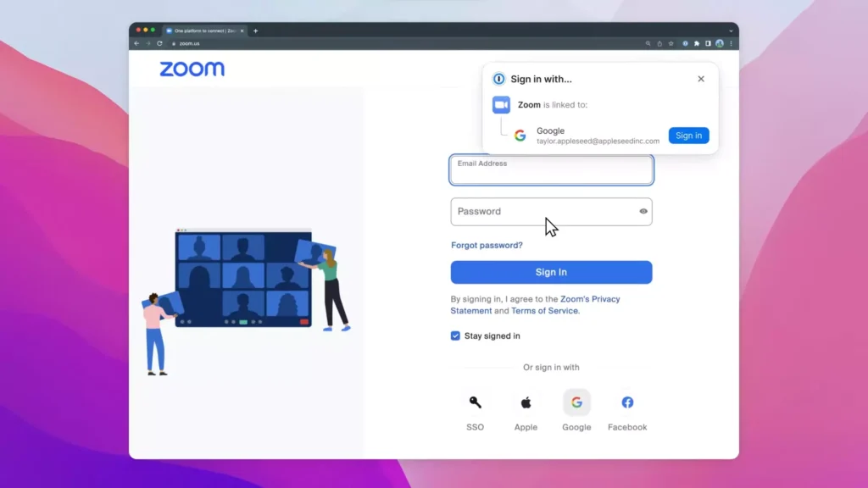This screenshot has width=868, height=488.
Task: Click the 'Or sign in with' text
Action: (551, 368)
